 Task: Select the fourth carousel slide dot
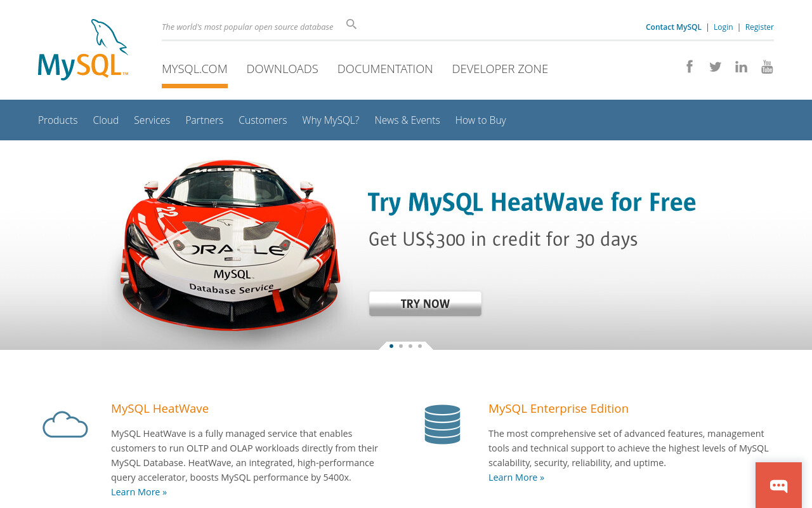420,346
